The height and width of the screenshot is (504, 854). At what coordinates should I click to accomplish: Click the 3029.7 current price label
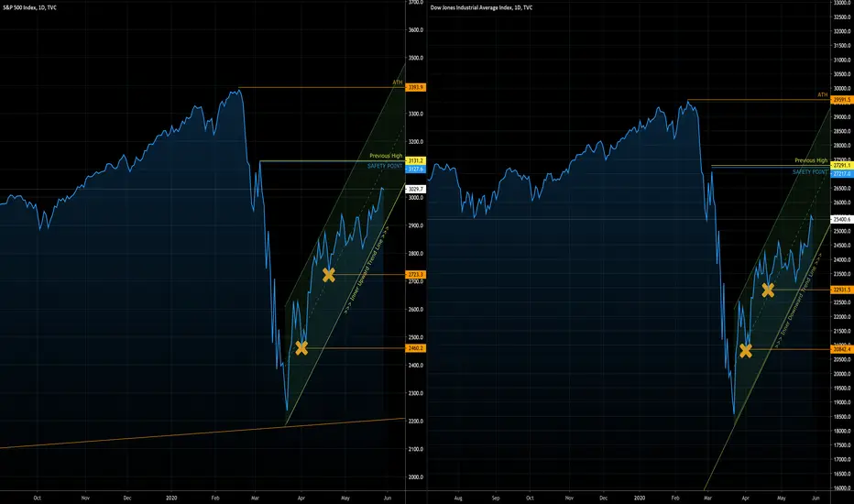click(416, 189)
